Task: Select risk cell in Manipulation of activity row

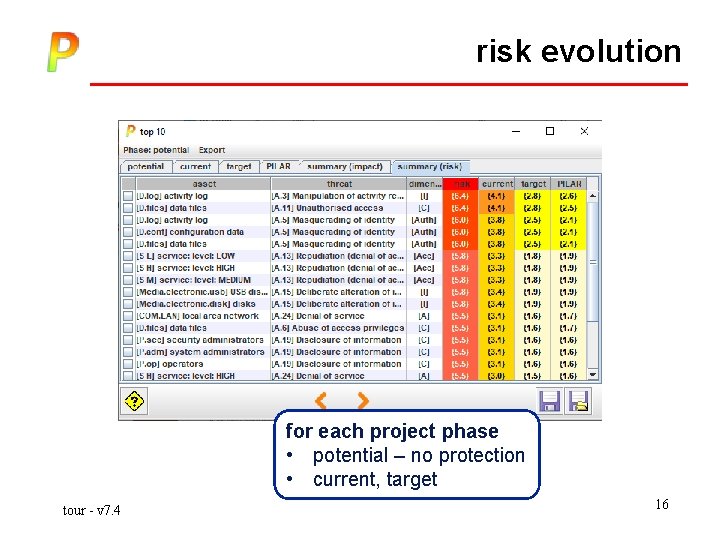Action: pyautogui.click(x=461, y=196)
